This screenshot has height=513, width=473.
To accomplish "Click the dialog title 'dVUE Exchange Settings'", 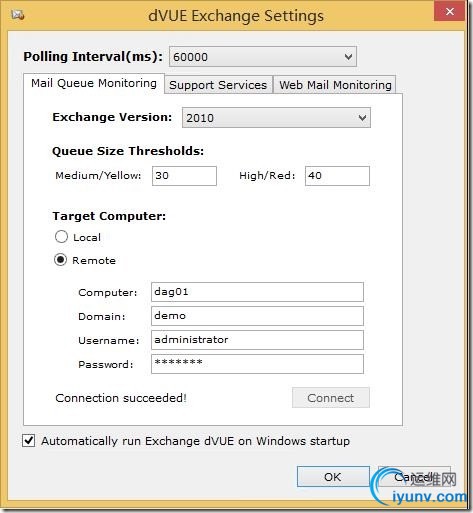I will click(236, 16).
